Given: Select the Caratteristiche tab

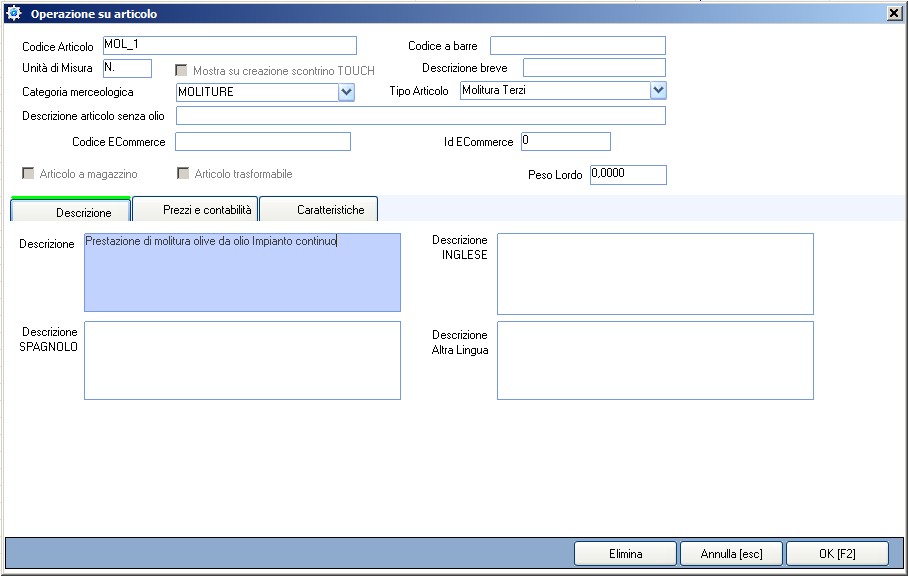Looking at the screenshot, I should (x=319, y=209).
